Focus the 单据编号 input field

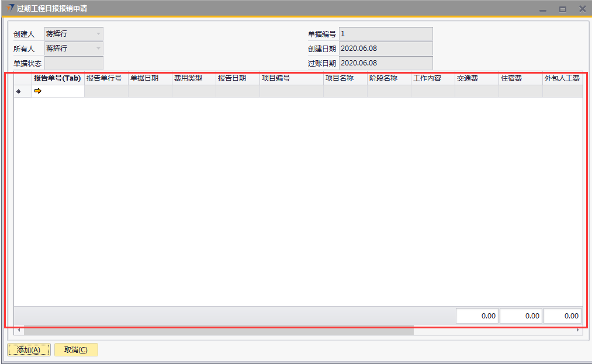click(x=385, y=34)
